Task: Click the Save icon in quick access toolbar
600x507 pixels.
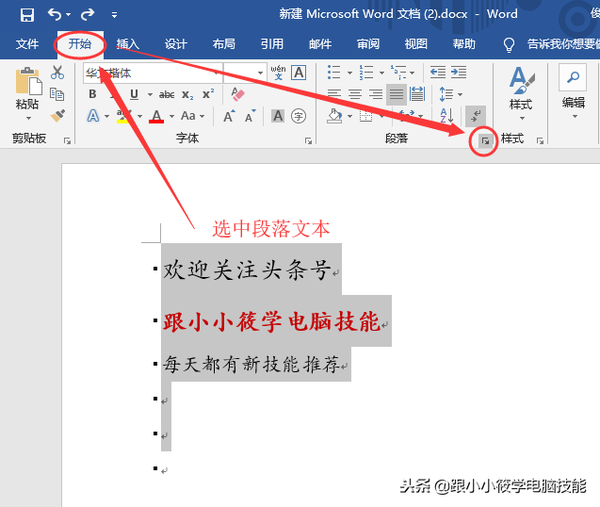Action: pyautogui.click(x=27, y=15)
